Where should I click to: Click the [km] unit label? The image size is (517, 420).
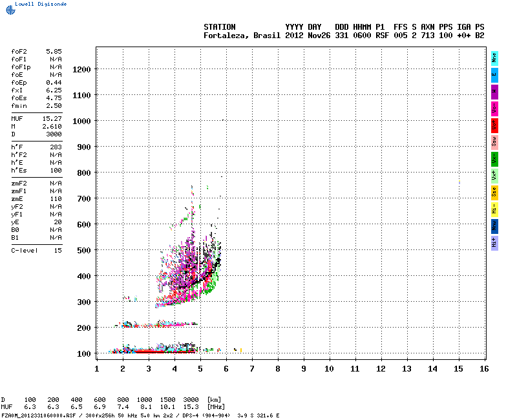(214, 400)
